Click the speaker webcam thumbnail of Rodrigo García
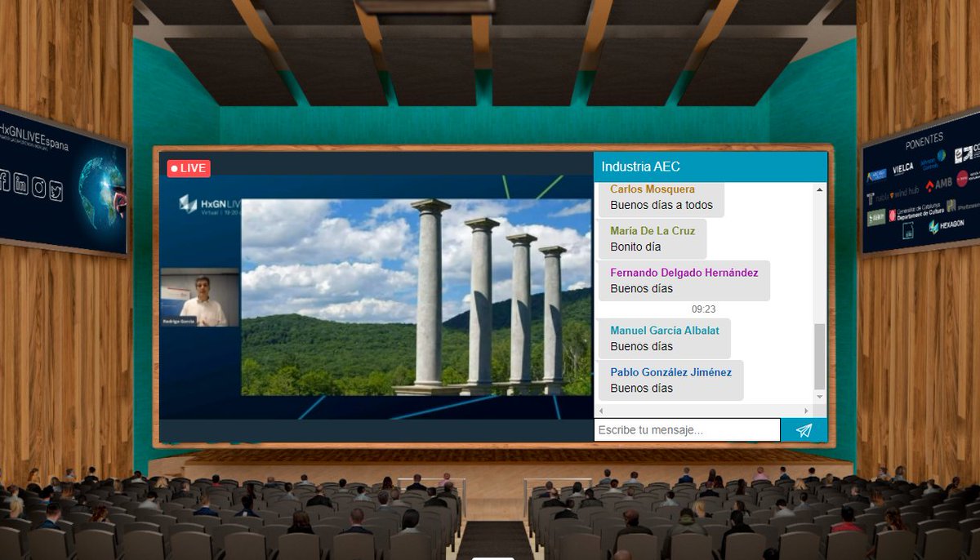980x560 pixels. [x=200, y=298]
